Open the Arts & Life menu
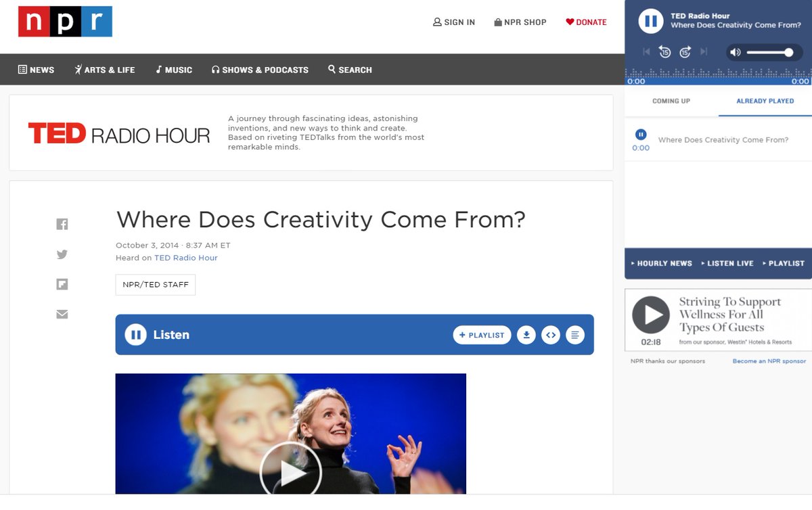 [x=105, y=70]
